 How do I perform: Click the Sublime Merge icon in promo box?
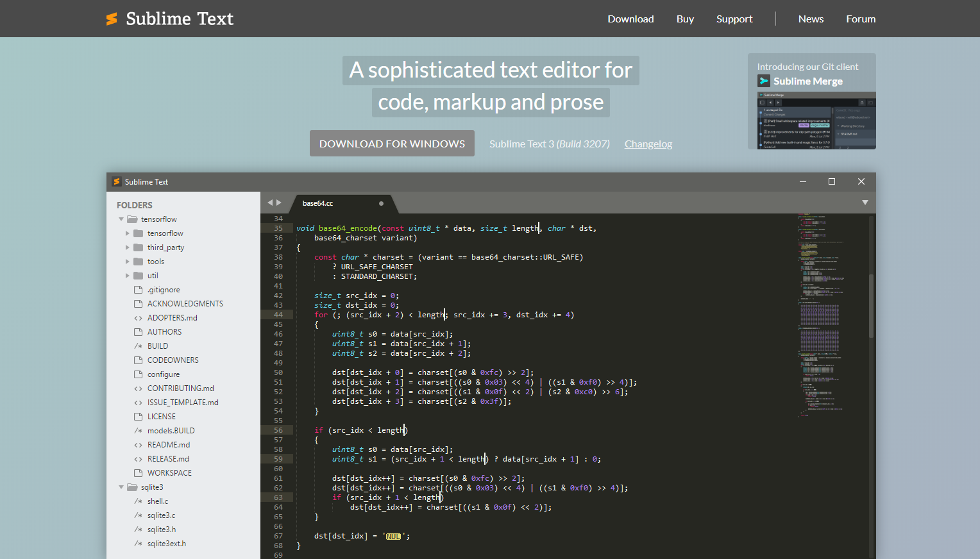coord(764,81)
